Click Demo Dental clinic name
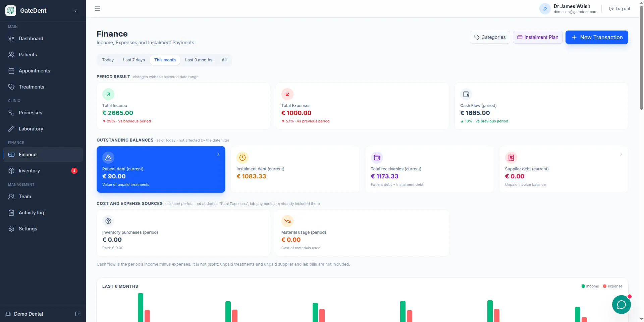Viewport: 644px width, 322px height. [29, 314]
